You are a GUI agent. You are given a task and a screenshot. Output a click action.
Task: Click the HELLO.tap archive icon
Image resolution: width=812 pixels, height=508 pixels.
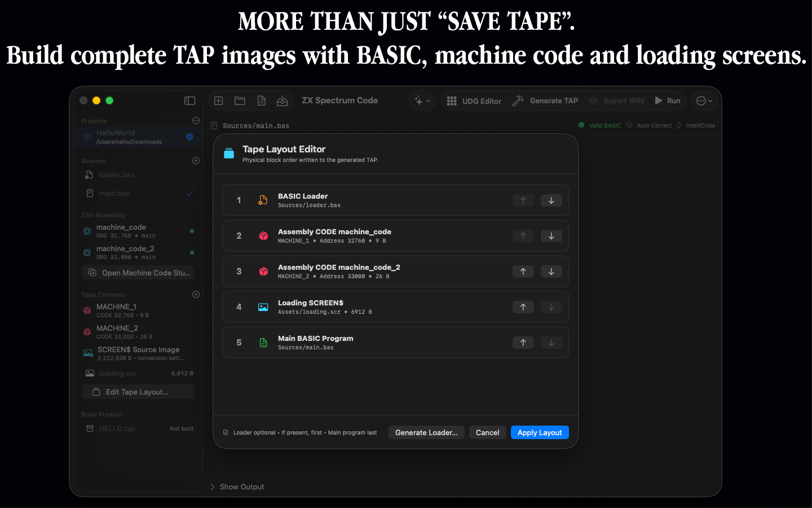(x=90, y=428)
